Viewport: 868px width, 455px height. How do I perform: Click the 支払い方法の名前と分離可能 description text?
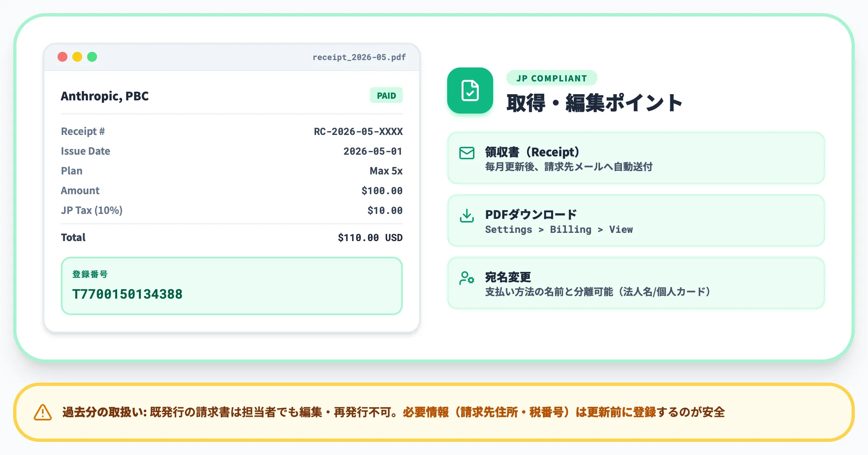(598, 292)
